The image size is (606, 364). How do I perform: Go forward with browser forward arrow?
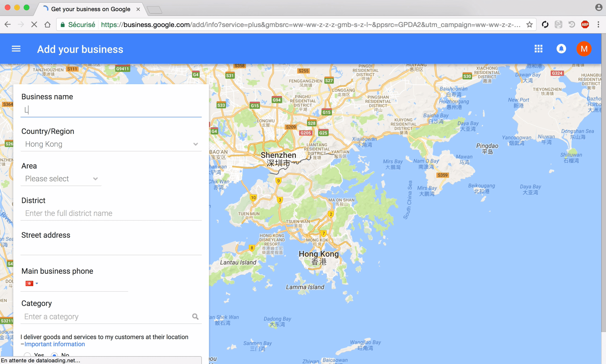[x=21, y=24]
